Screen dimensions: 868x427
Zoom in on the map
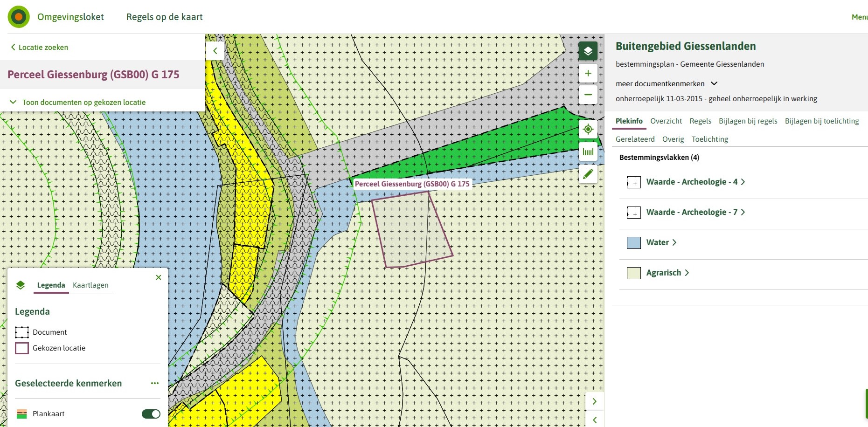[x=588, y=73]
